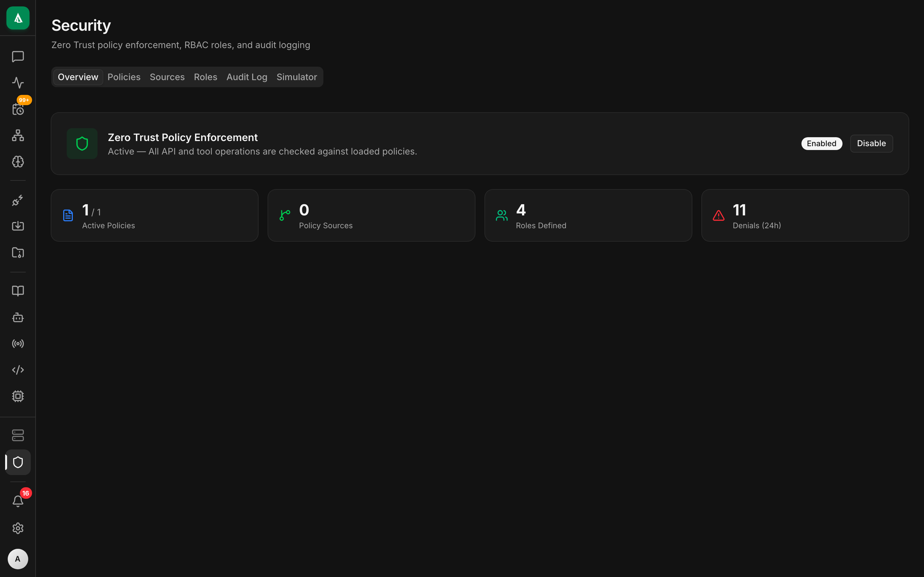Check notifications showing 16 unread
This screenshot has height=577, width=924.
[18, 501]
